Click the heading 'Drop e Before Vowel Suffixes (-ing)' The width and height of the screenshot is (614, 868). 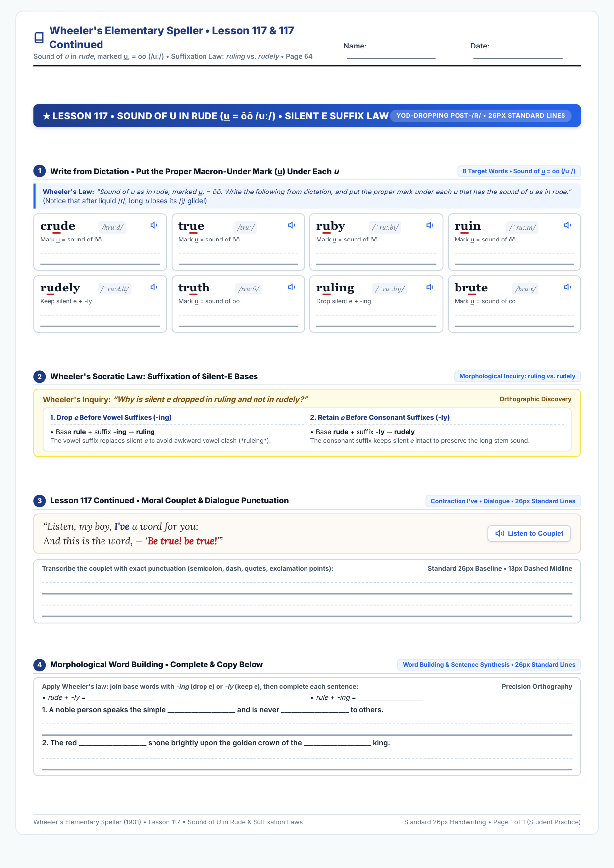(111, 417)
